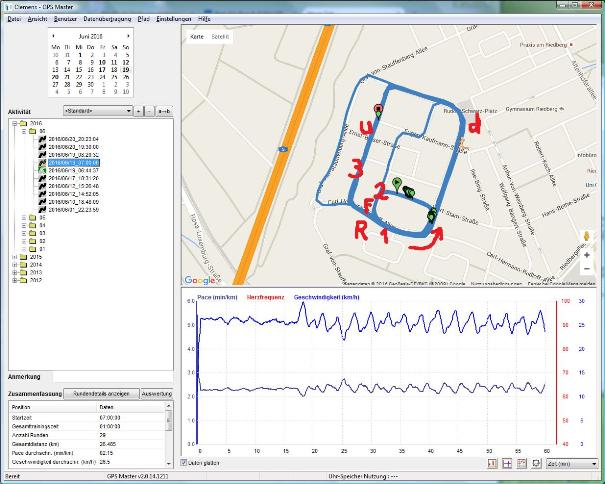Expand the month 01 folder
The image size is (605, 484).
click(24, 249)
